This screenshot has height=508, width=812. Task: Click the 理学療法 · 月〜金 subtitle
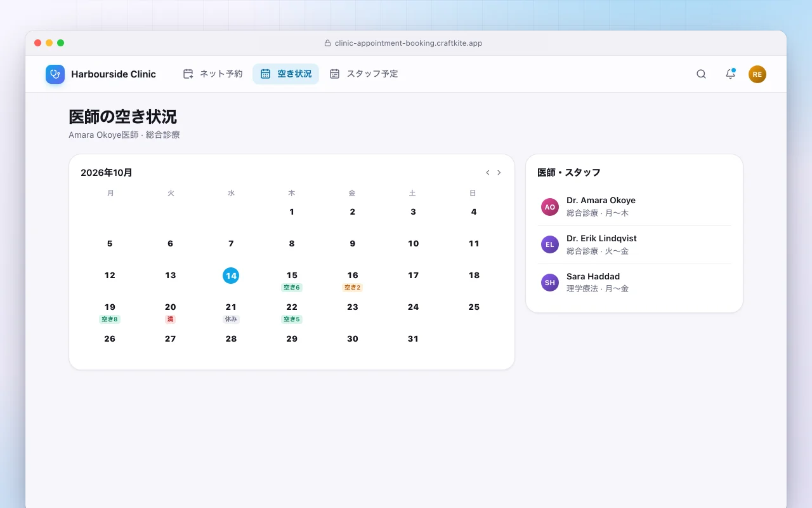[598, 289]
